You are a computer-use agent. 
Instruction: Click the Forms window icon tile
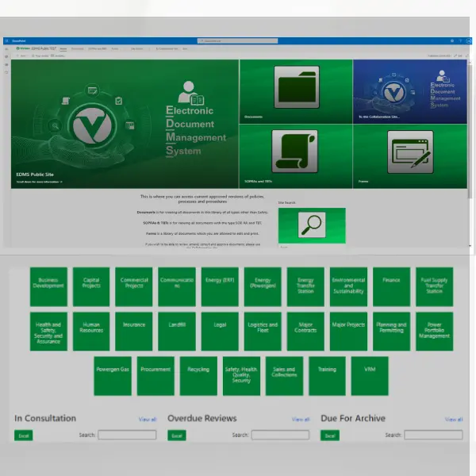(x=409, y=156)
